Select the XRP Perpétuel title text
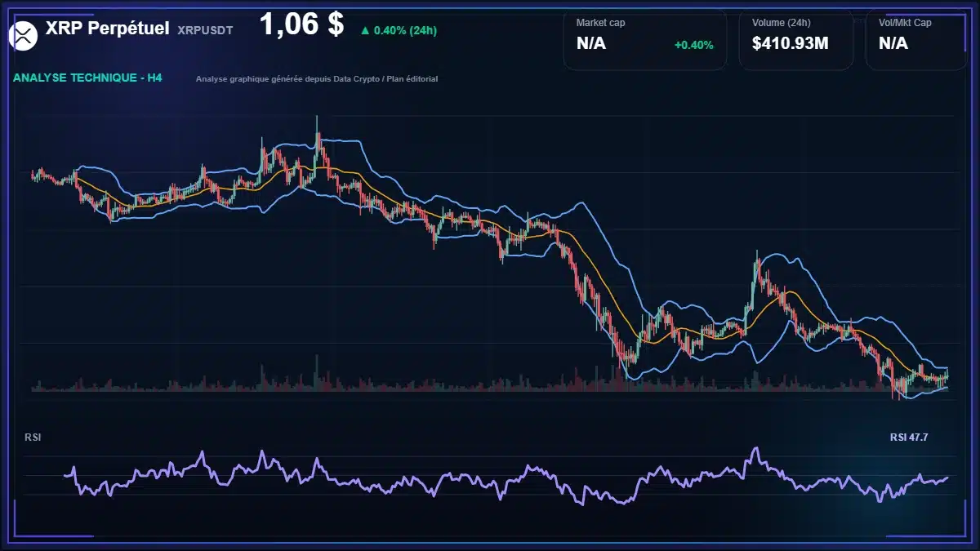Image resolution: width=980 pixels, height=551 pixels. click(x=108, y=29)
